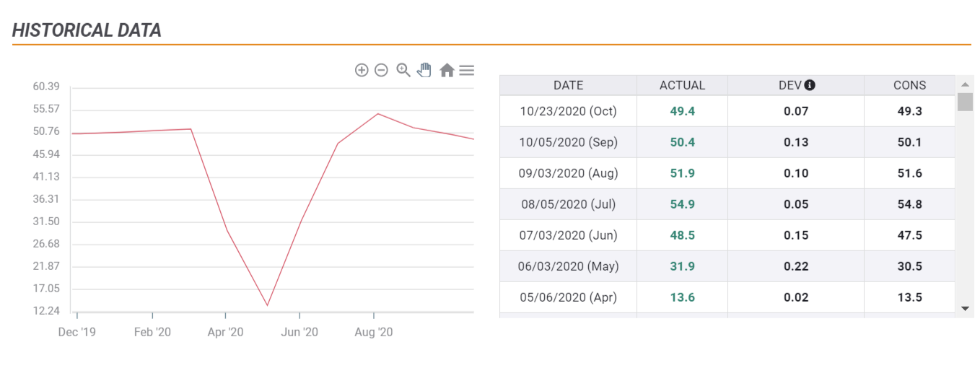The height and width of the screenshot is (368, 980).
Task: Enable the panning hand tool
Action: [x=424, y=70]
